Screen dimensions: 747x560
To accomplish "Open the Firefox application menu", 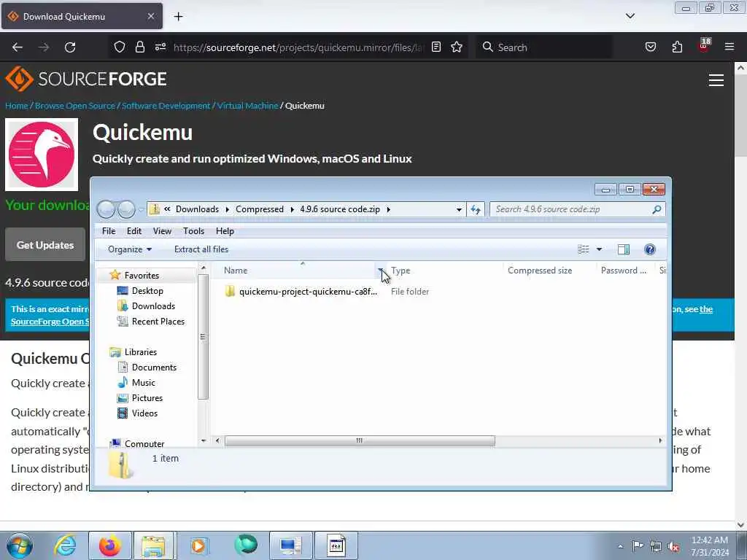I will point(729,47).
